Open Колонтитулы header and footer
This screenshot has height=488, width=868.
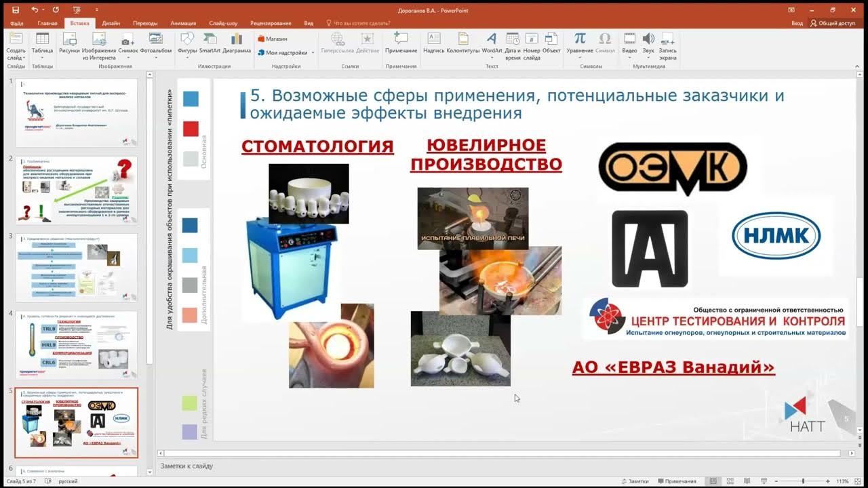tap(463, 43)
